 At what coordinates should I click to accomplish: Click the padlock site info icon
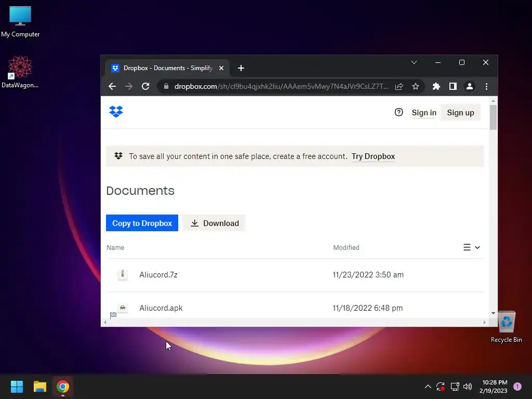[166, 87]
